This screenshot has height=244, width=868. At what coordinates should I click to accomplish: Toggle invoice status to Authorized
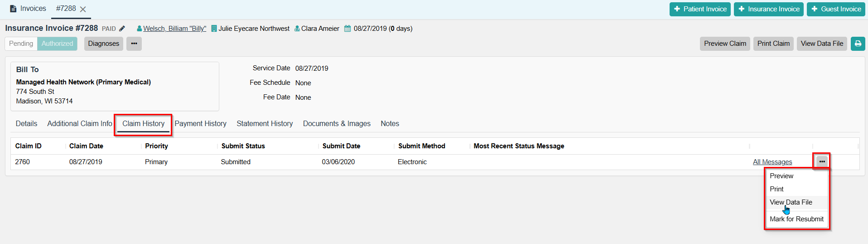point(57,44)
